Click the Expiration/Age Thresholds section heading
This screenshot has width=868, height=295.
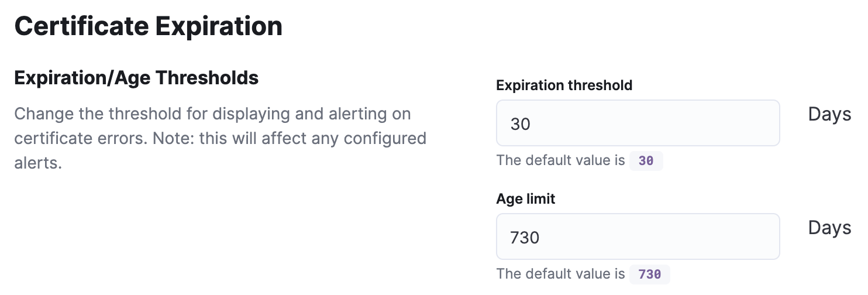(x=136, y=78)
